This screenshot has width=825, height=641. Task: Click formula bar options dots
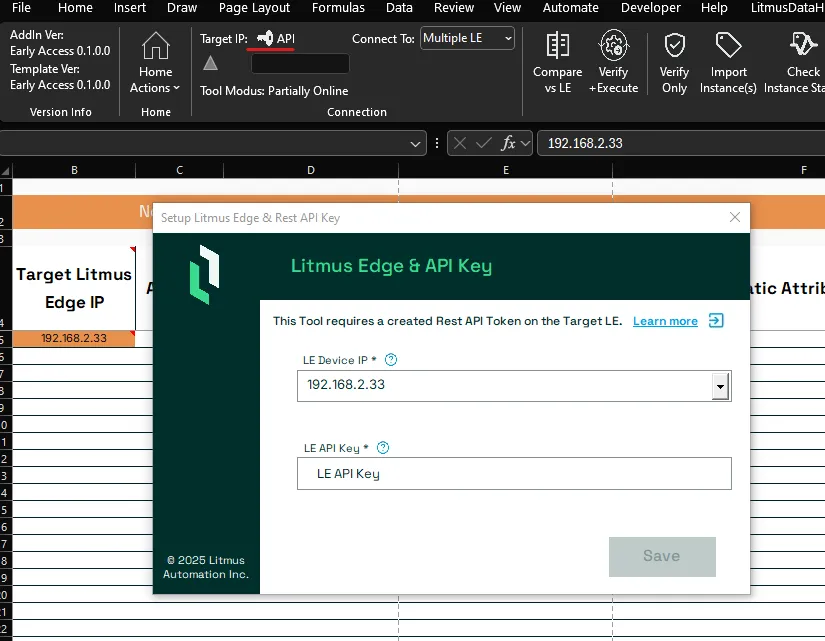click(437, 143)
